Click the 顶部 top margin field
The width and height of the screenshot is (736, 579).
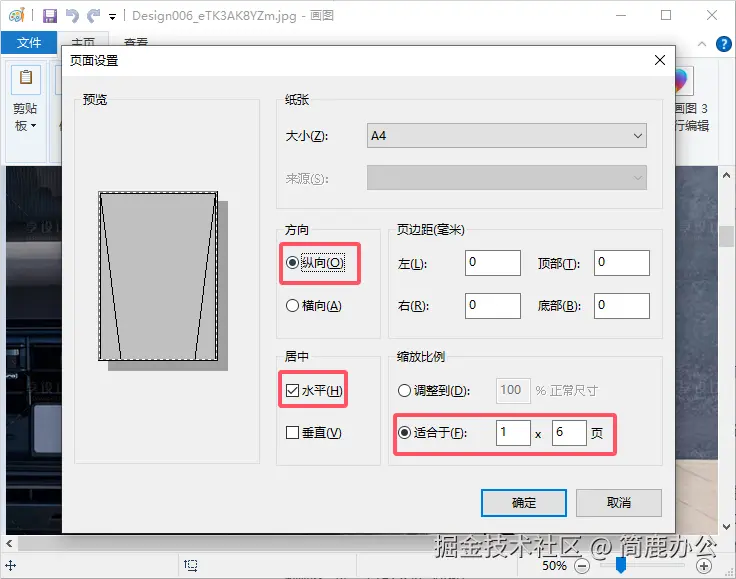[x=621, y=263]
